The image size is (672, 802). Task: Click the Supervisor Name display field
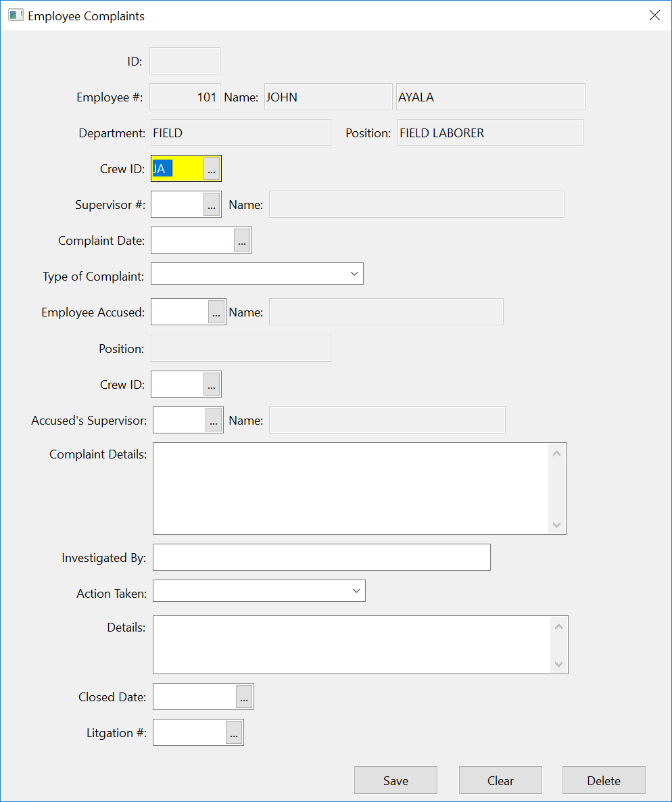point(417,204)
